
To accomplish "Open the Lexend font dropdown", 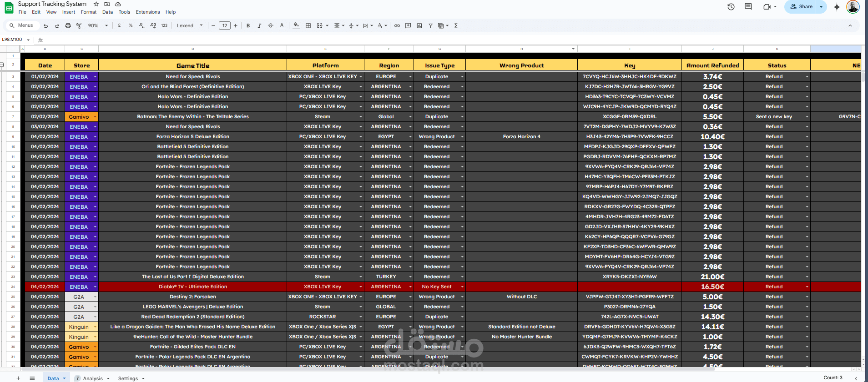I will (190, 25).
